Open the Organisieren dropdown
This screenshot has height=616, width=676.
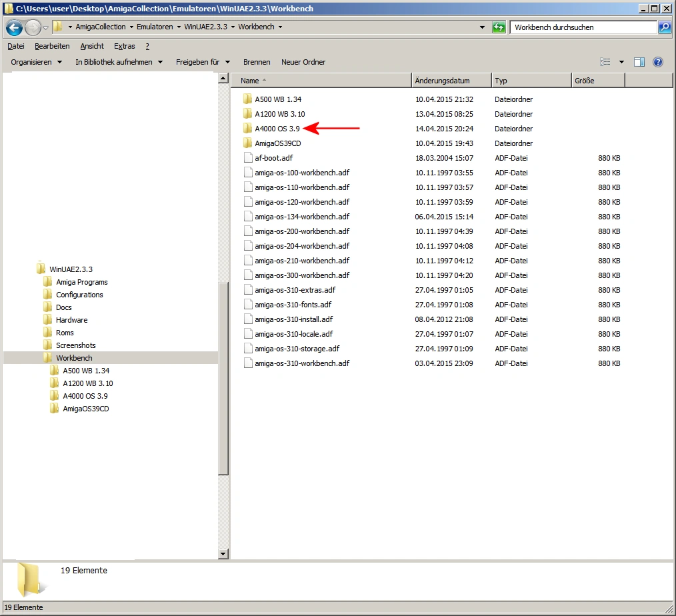point(36,62)
